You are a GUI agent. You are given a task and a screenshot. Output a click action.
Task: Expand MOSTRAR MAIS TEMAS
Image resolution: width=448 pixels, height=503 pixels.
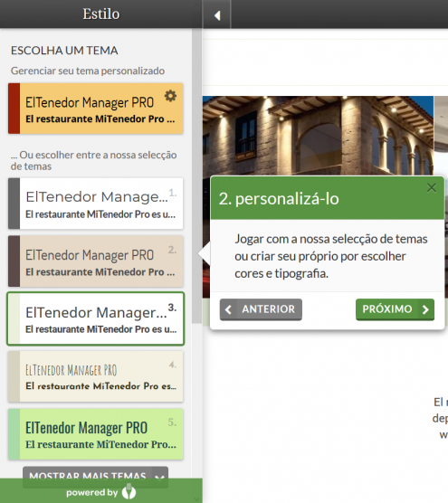pos(95,473)
